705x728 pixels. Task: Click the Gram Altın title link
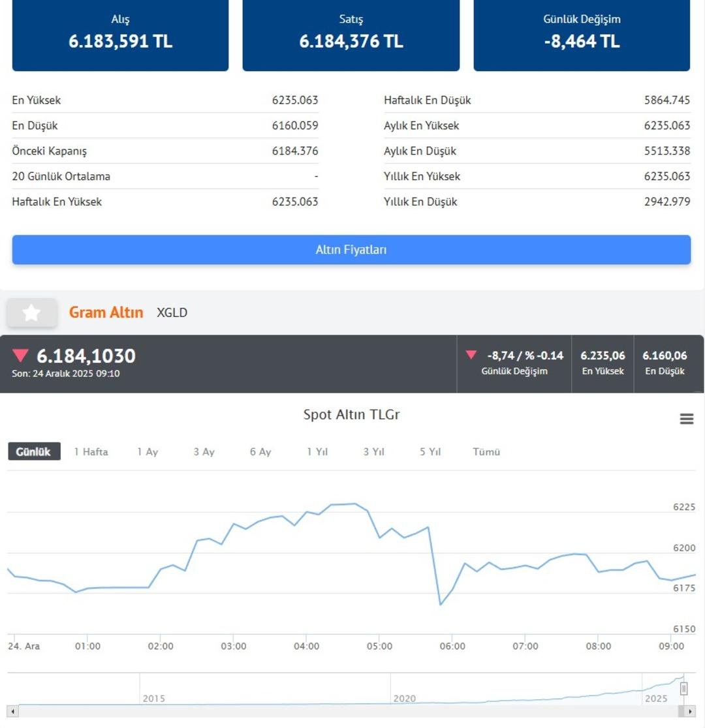tap(106, 312)
